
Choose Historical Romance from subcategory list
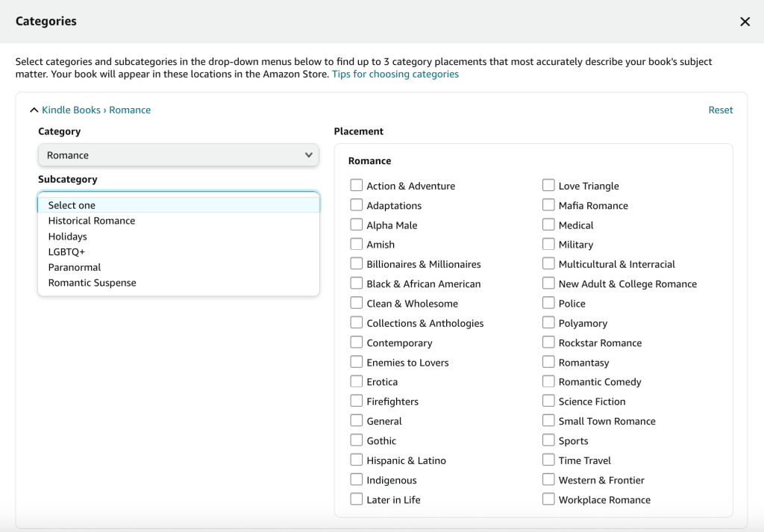92,221
